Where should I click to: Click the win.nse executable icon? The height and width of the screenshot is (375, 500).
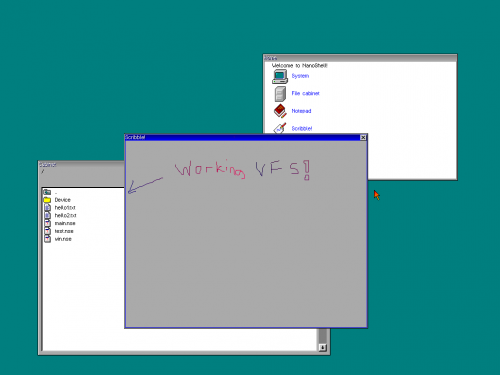(x=47, y=239)
